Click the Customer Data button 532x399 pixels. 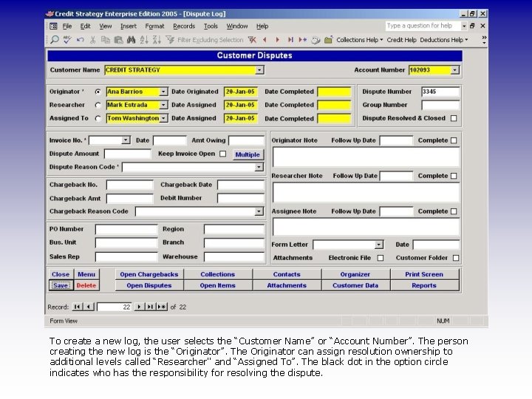(x=355, y=285)
